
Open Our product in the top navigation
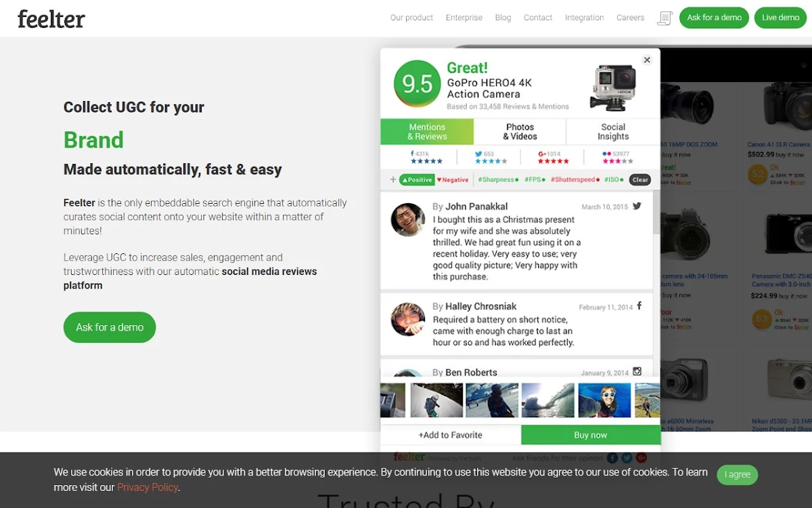(411, 18)
